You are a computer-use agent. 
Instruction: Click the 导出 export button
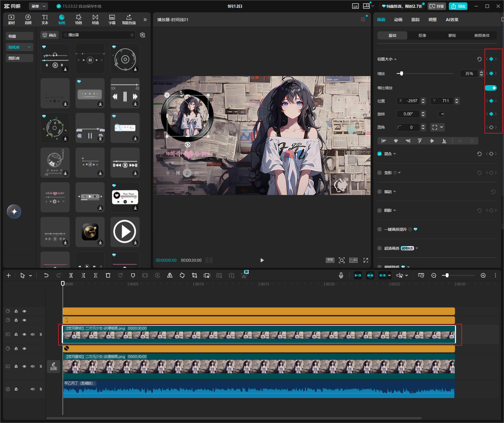coord(458,6)
